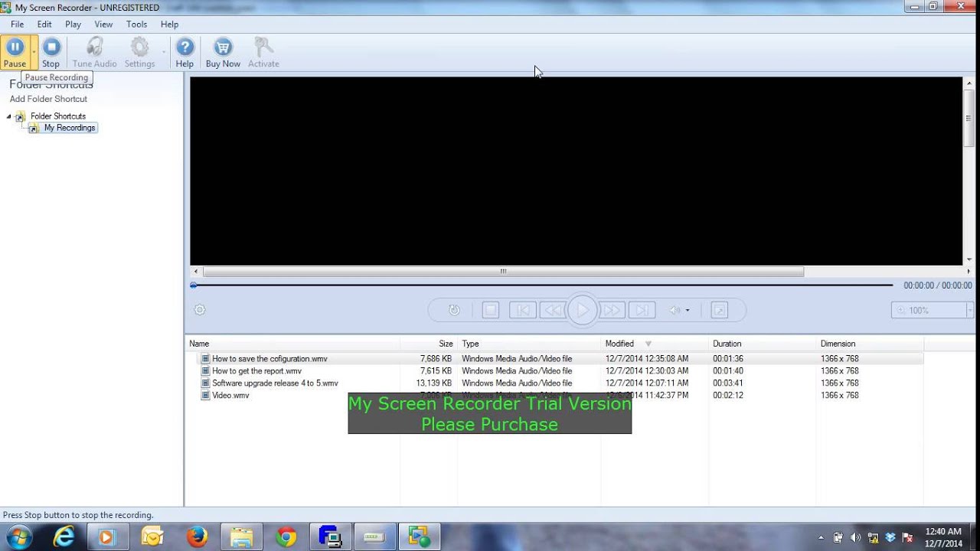Open the Tools menu

(136, 24)
